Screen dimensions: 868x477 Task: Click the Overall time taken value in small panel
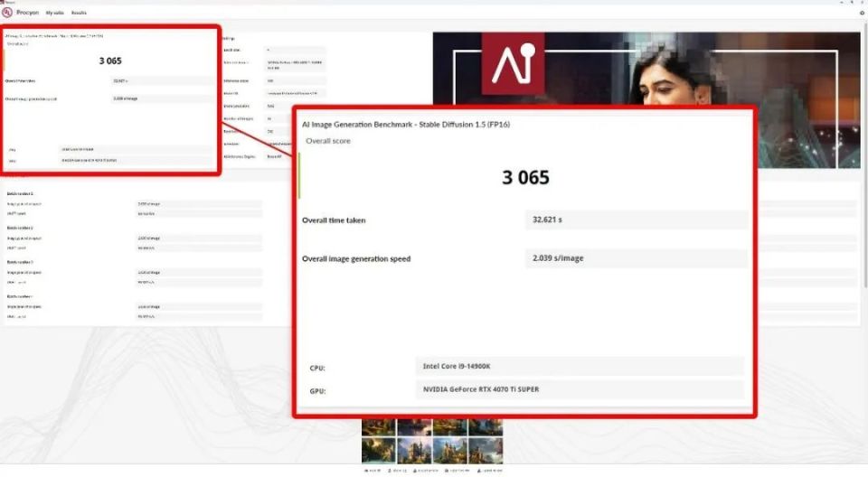(x=162, y=80)
